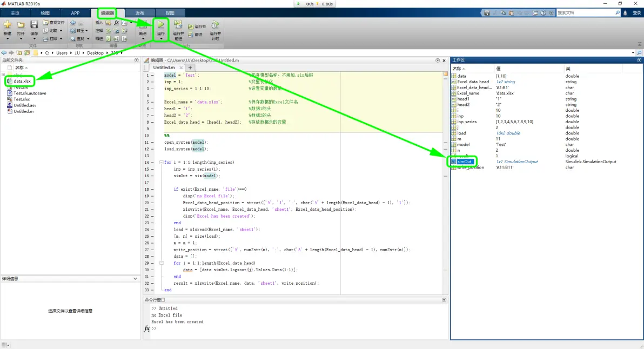Open the Find Files (查找文件) tool
644x349 pixels.
tap(54, 23)
